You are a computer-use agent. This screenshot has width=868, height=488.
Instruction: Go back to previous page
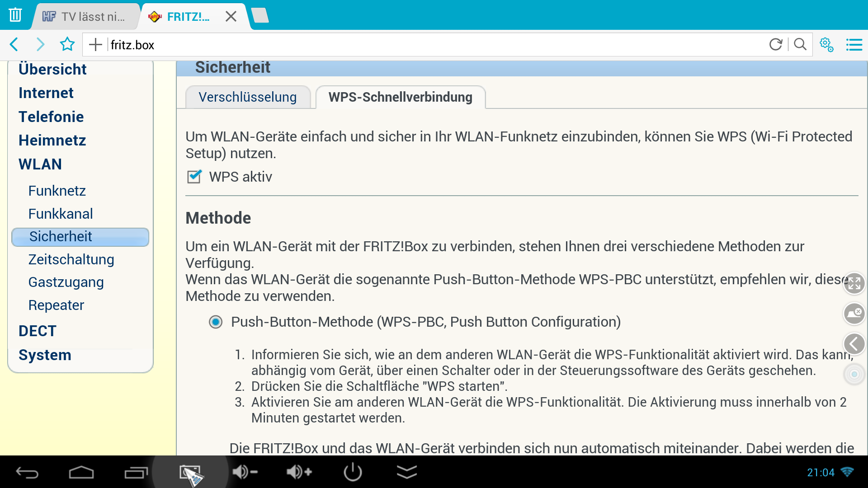click(x=14, y=44)
